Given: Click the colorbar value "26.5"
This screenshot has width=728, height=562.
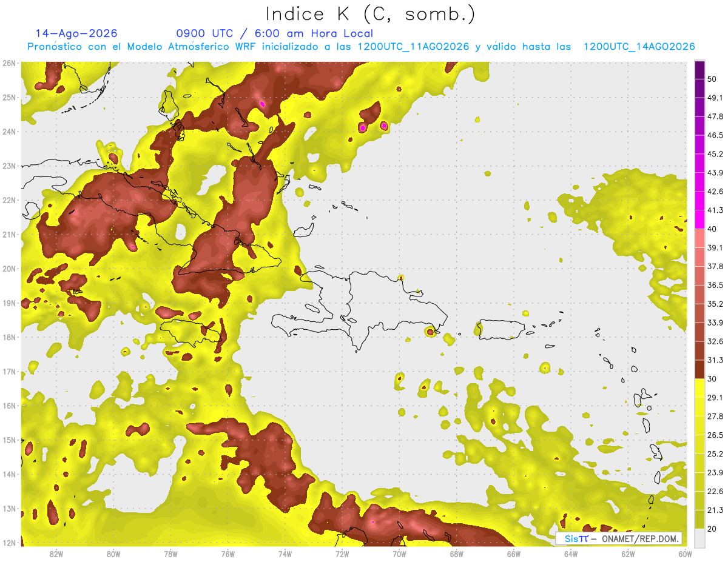Looking at the screenshot, I should click(x=715, y=435).
